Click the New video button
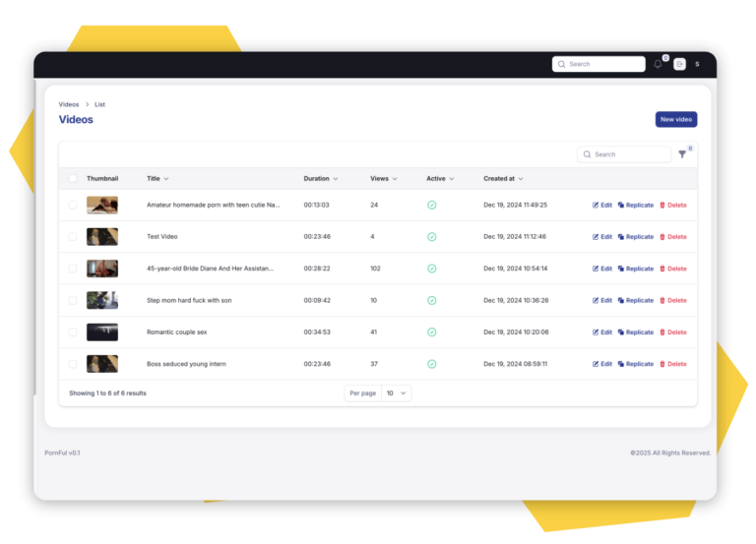The image size is (756, 544). [676, 119]
